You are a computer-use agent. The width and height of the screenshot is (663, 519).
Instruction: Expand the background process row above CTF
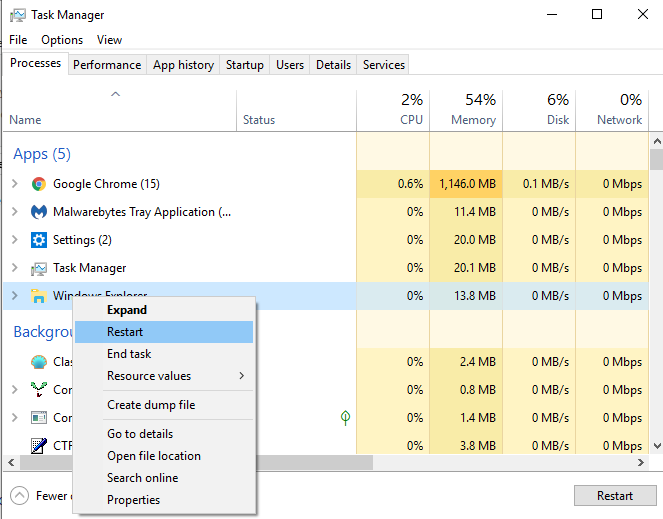pyautogui.click(x=15, y=417)
